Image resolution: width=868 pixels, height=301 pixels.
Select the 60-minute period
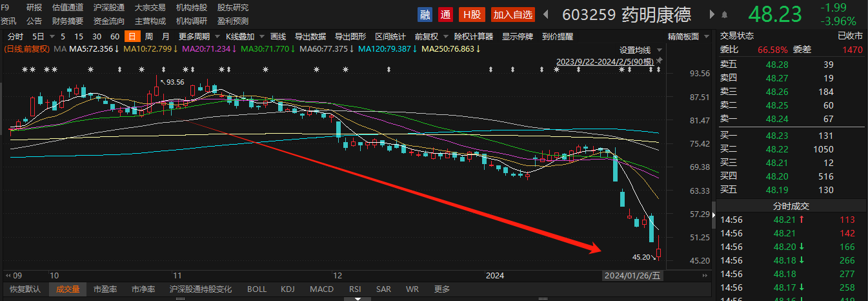click(x=115, y=36)
